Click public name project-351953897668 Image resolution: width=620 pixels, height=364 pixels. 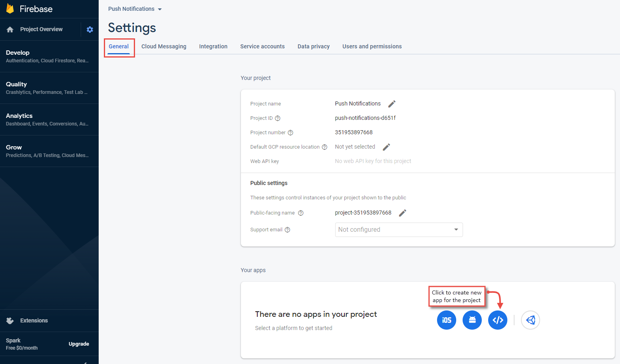point(363,213)
